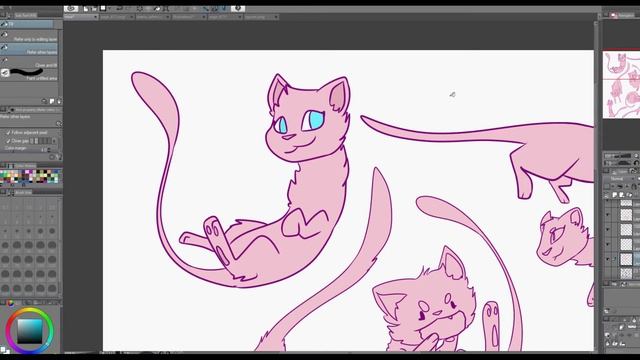Toggle Snap to grid icon in command bar

(x=224, y=9)
